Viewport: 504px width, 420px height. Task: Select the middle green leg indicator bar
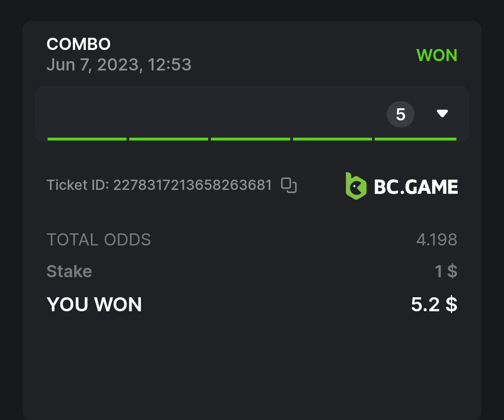[251, 139]
